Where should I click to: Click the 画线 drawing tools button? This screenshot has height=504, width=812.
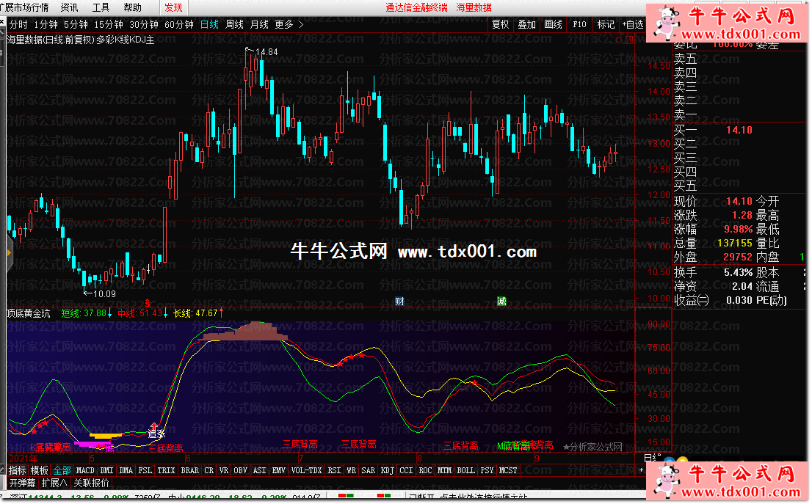553,24
